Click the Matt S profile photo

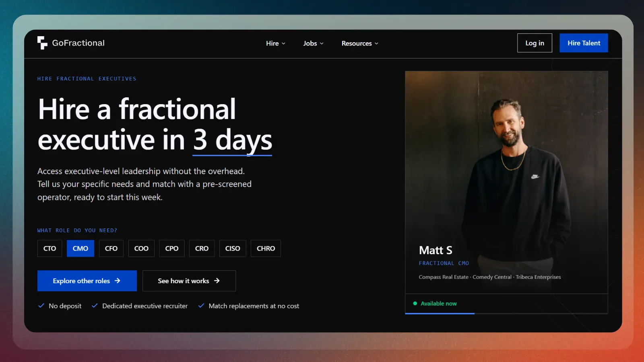point(506,182)
